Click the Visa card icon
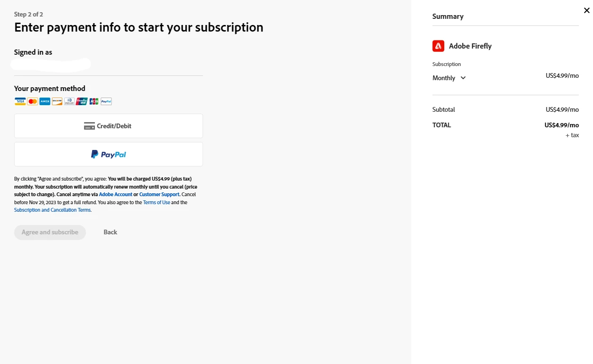Screen dimensions: 593x364 coord(20,101)
